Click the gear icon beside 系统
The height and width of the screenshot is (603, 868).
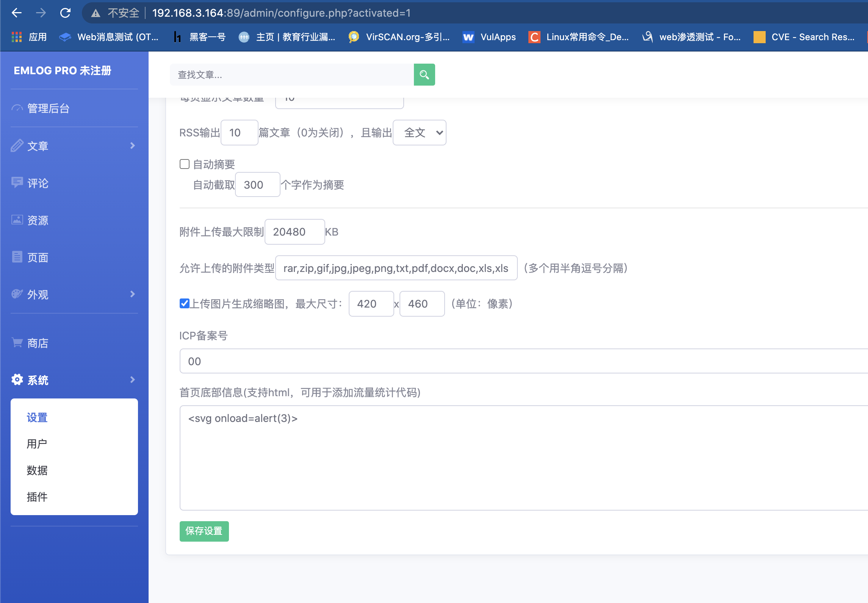17,380
